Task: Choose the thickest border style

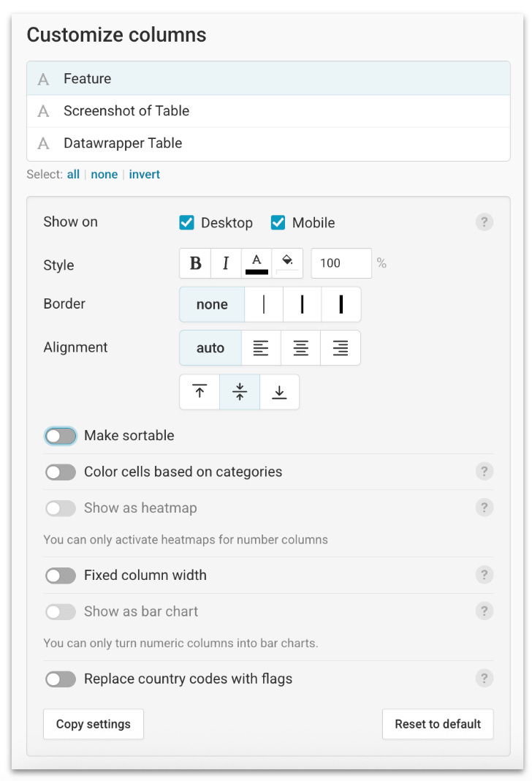Action: click(341, 303)
